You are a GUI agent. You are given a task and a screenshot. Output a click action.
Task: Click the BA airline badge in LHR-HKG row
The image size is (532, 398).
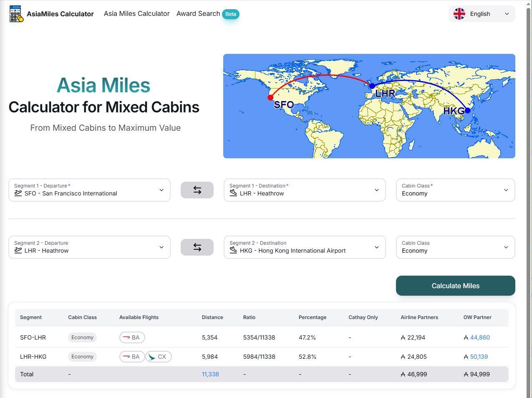point(132,357)
